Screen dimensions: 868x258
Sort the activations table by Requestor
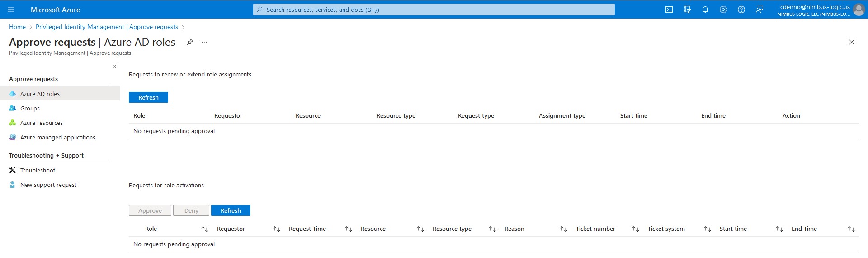pyautogui.click(x=277, y=229)
